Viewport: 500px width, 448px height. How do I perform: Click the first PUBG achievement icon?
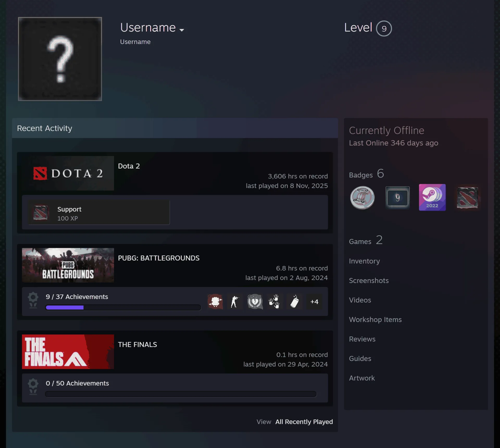pyautogui.click(x=215, y=302)
